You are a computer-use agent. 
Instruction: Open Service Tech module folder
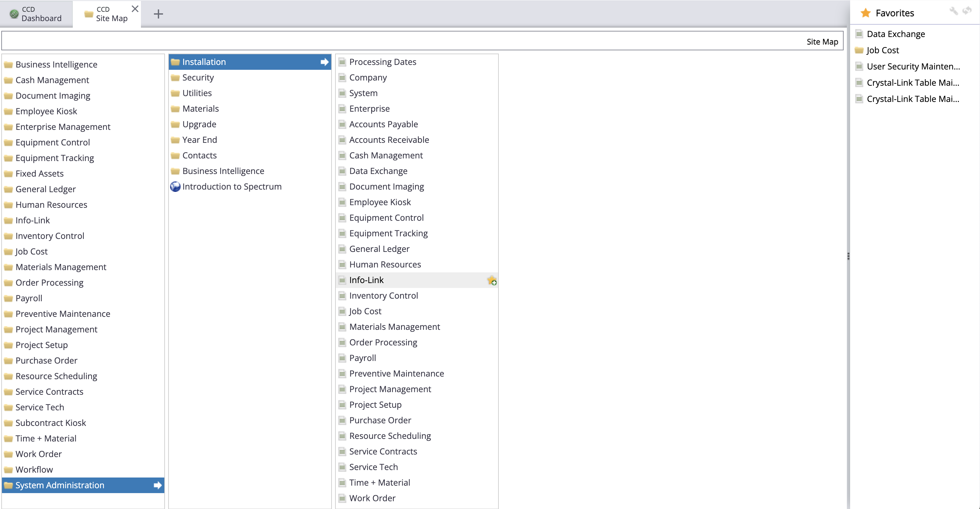[x=40, y=407]
